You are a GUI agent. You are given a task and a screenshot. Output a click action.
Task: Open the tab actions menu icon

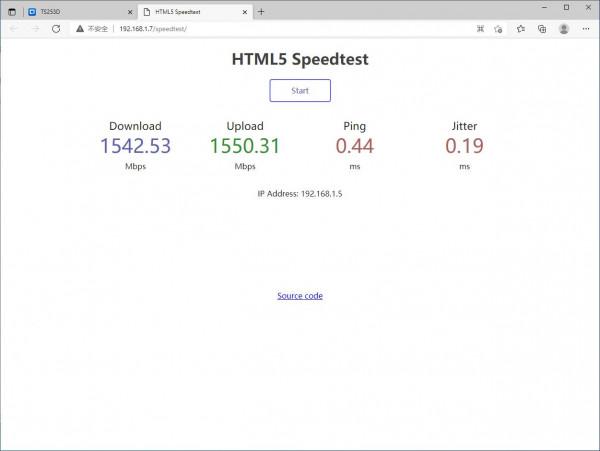12,12
